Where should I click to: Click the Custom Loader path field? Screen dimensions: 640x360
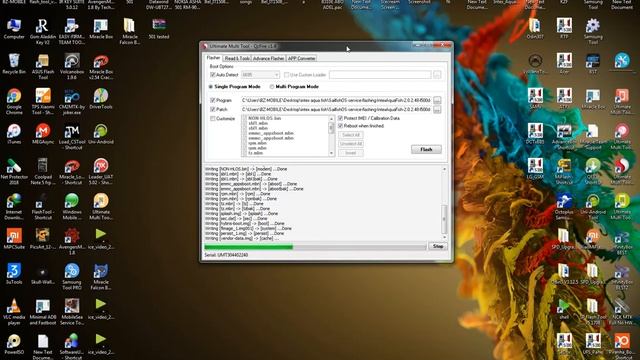pos(380,75)
